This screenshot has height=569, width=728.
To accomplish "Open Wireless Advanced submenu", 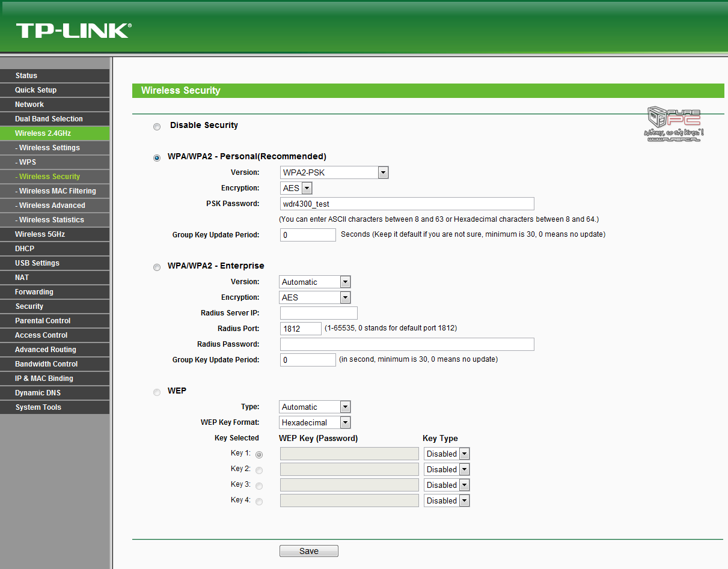I will (x=55, y=205).
